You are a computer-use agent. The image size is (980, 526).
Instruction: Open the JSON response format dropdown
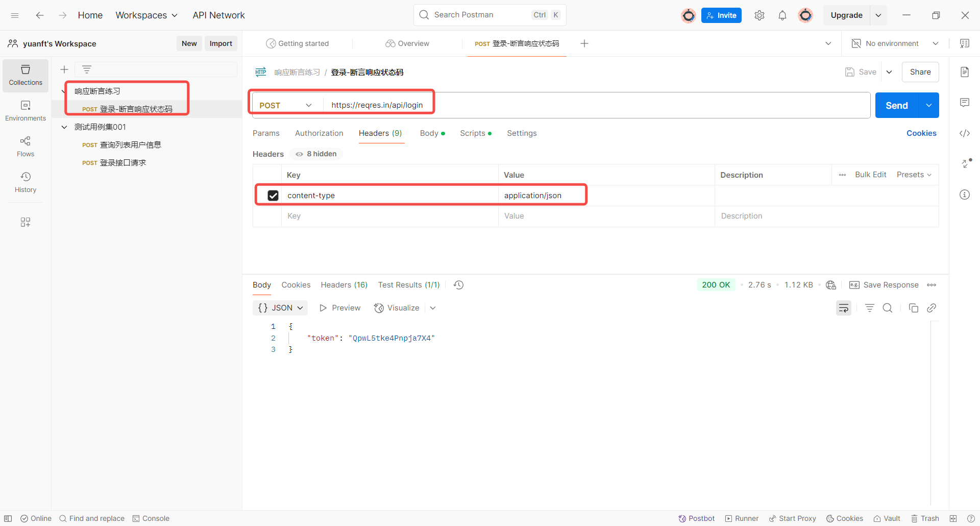280,308
